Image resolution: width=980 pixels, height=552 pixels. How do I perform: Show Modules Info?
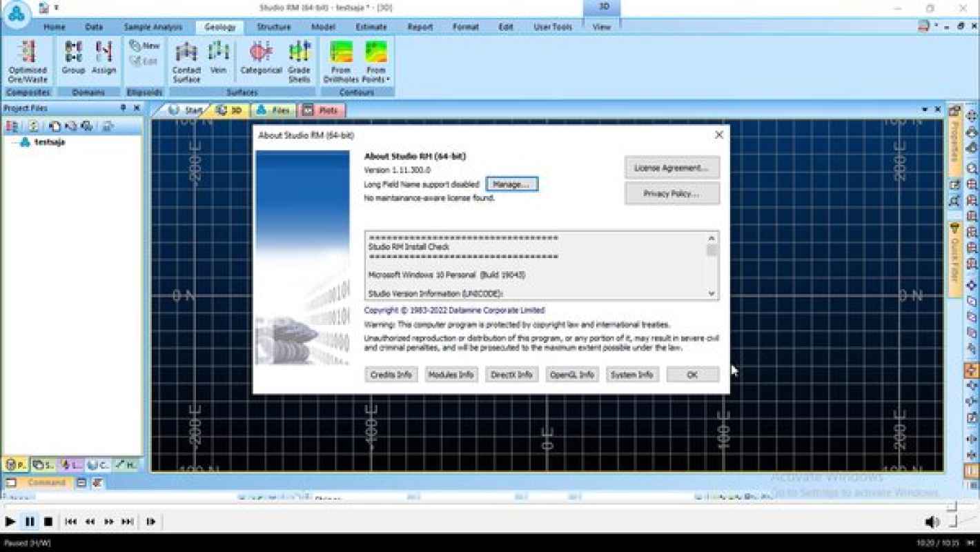pos(451,375)
